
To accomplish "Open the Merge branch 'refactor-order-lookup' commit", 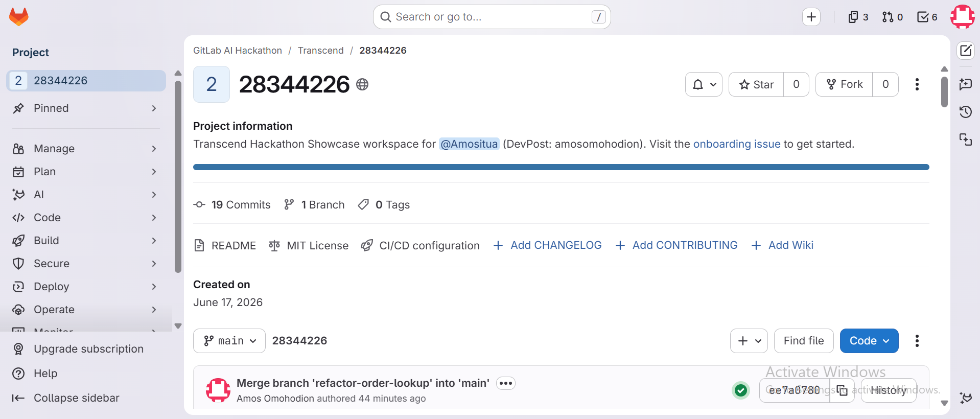I will click(363, 383).
